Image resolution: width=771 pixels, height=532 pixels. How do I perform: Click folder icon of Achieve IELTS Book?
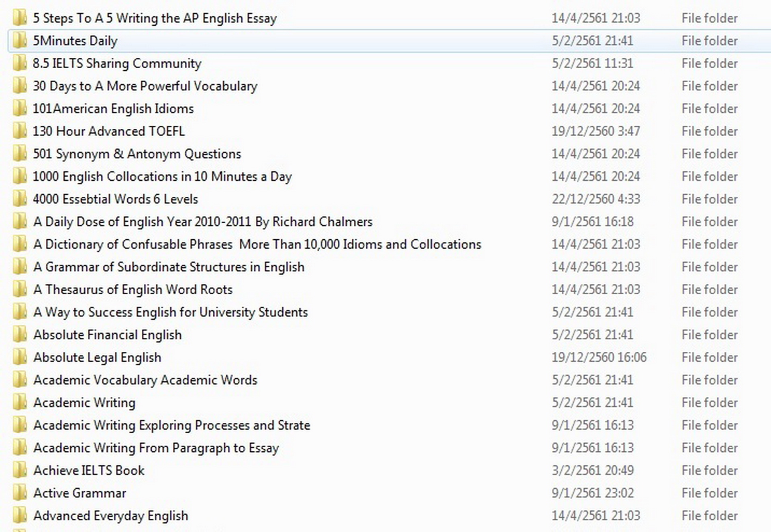click(19, 470)
